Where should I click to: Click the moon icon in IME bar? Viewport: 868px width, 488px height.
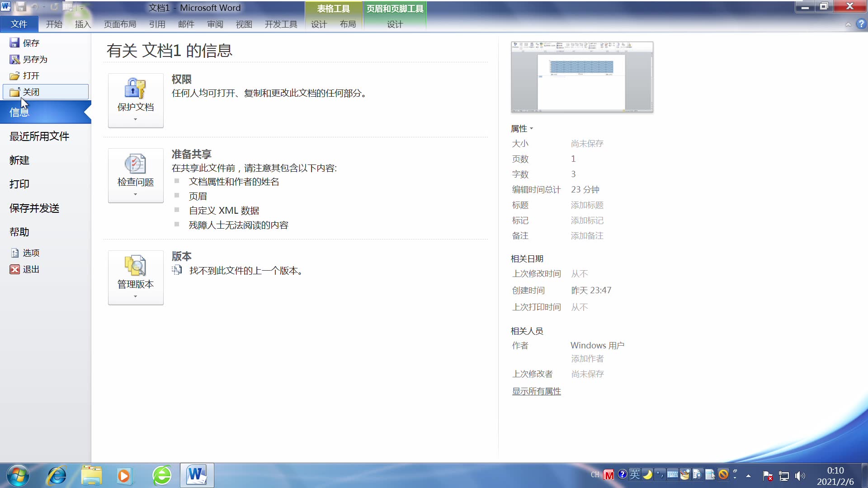click(x=647, y=474)
